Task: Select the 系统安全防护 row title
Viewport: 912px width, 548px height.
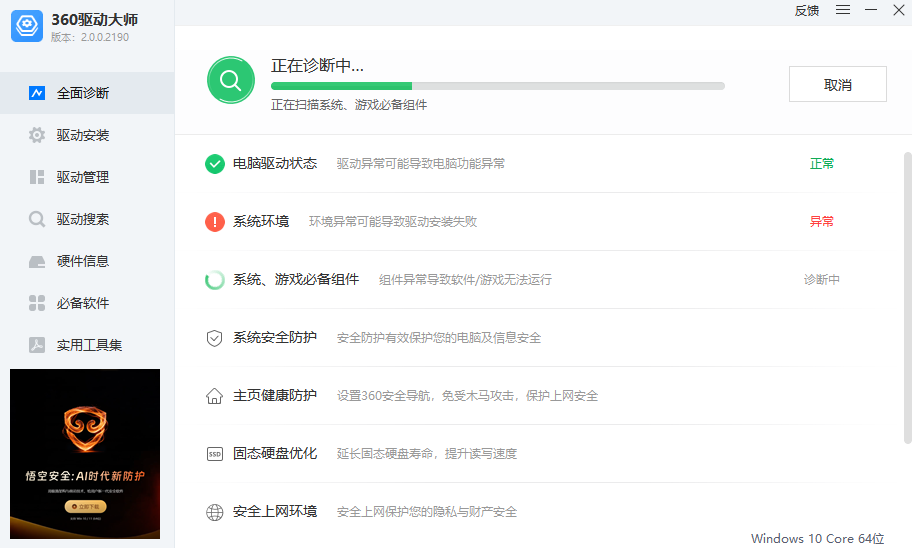Action: [x=275, y=337]
